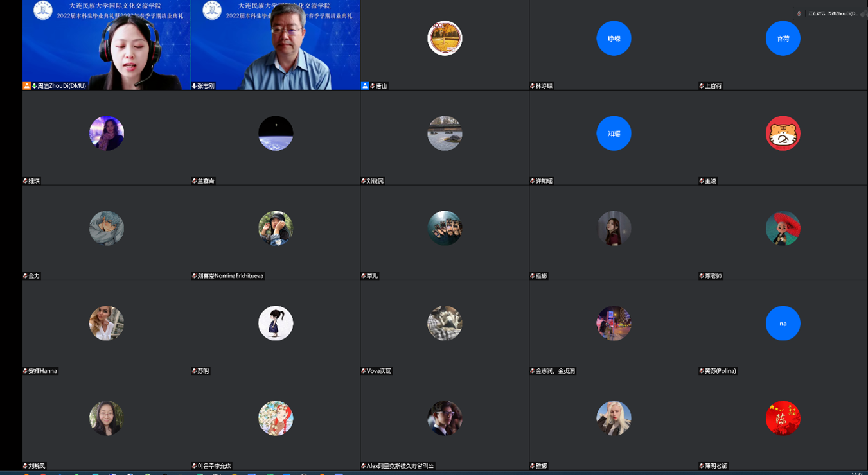Click the Vova name label
Viewport: 868px width, 475px height.
[x=379, y=371]
